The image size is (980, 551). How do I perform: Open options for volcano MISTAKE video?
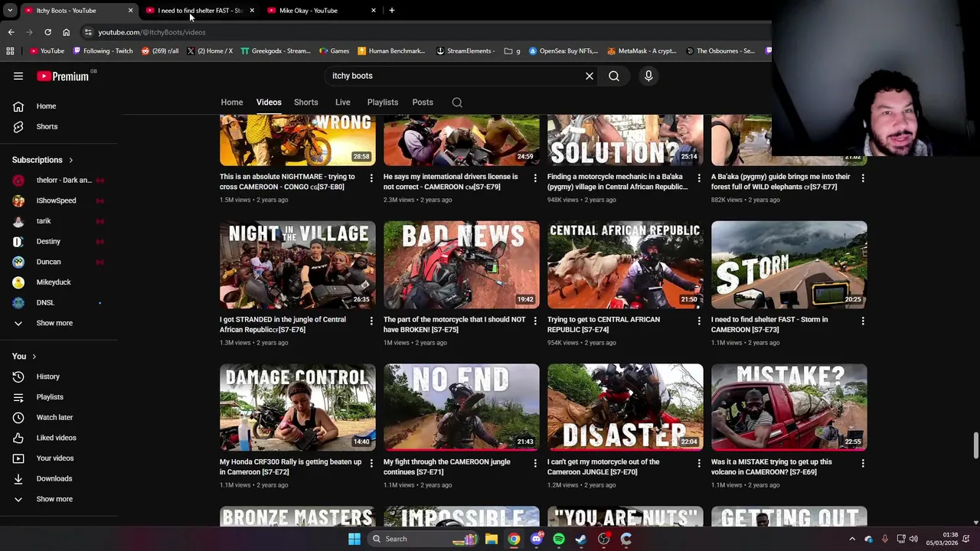pos(863,463)
